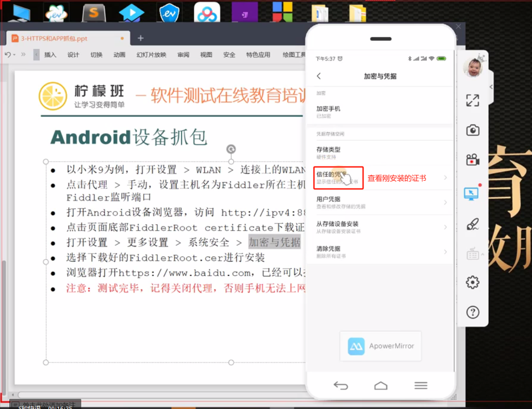This screenshot has height=409, width=532.
Task: Open 从存储设备安装 install from storage
Action: pos(380,227)
